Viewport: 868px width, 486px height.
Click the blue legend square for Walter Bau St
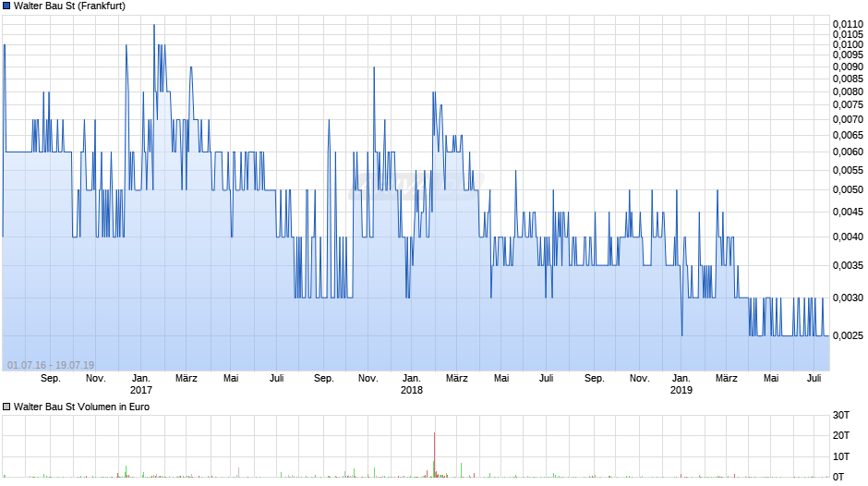click(6, 6)
